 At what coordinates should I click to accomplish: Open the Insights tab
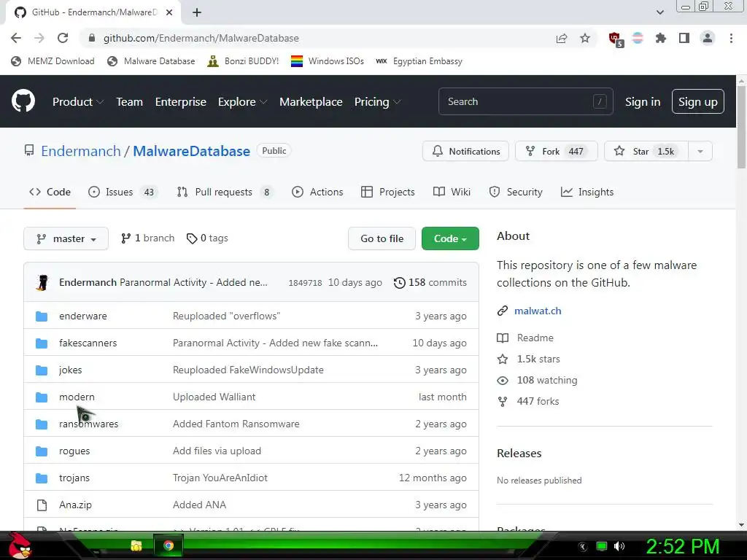point(587,192)
